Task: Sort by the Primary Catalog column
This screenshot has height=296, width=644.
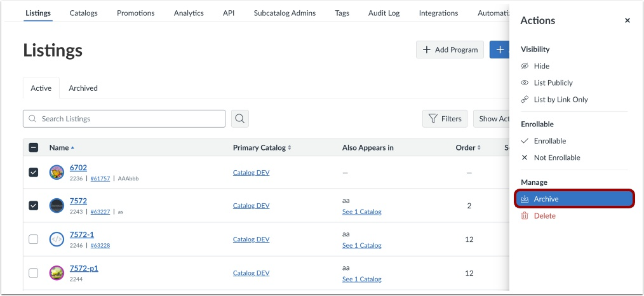Action: point(262,148)
